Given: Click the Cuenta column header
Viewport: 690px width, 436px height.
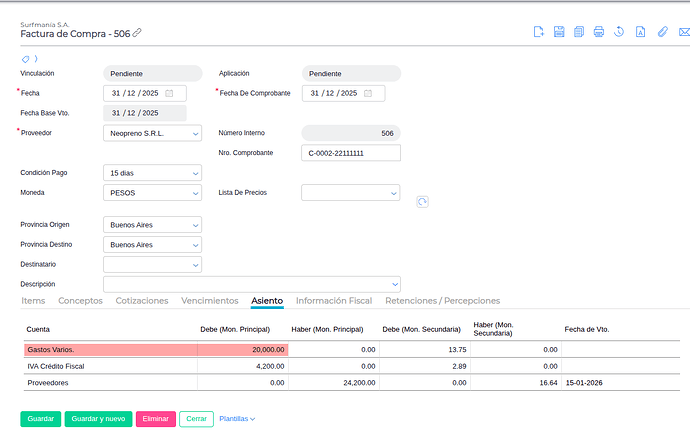Looking at the screenshot, I should pyautogui.click(x=38, y=330).
